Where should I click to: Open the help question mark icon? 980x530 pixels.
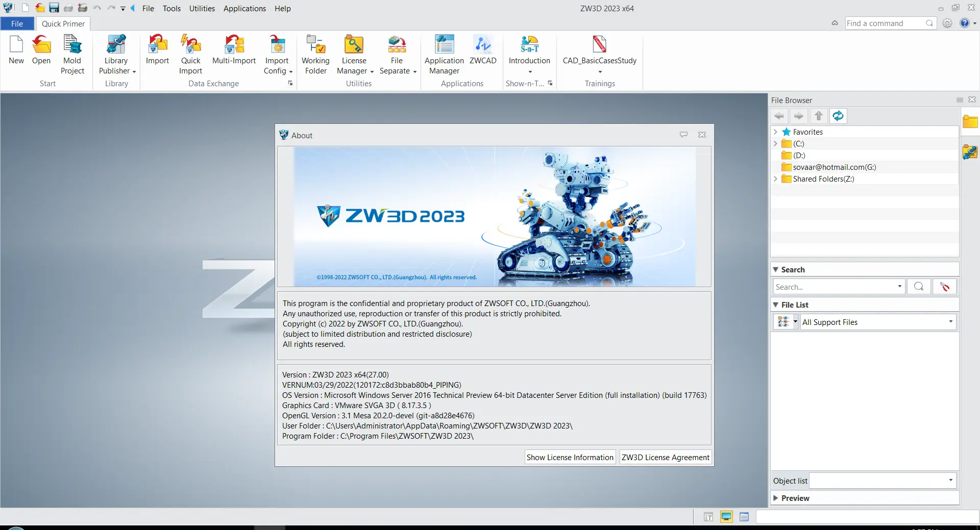(965, 23)
